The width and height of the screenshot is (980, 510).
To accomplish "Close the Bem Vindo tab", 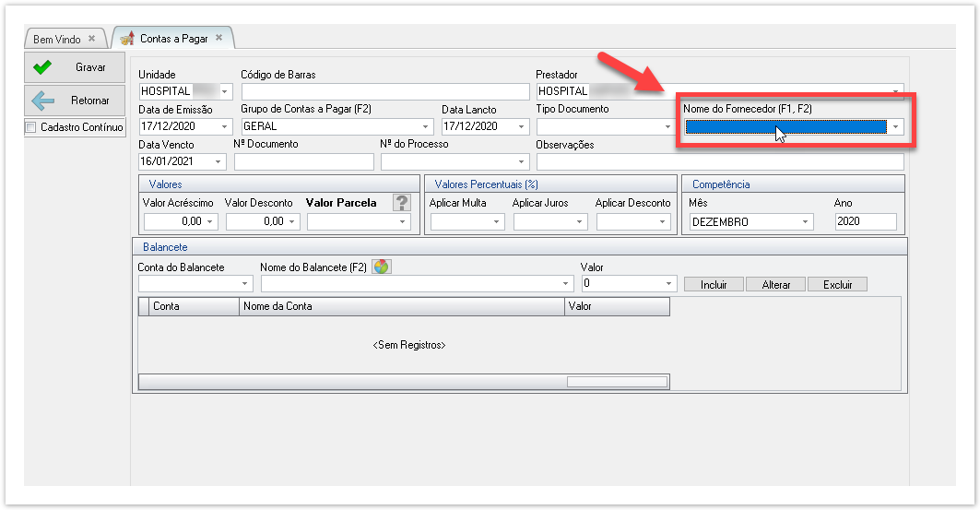I will pos(91,39).
